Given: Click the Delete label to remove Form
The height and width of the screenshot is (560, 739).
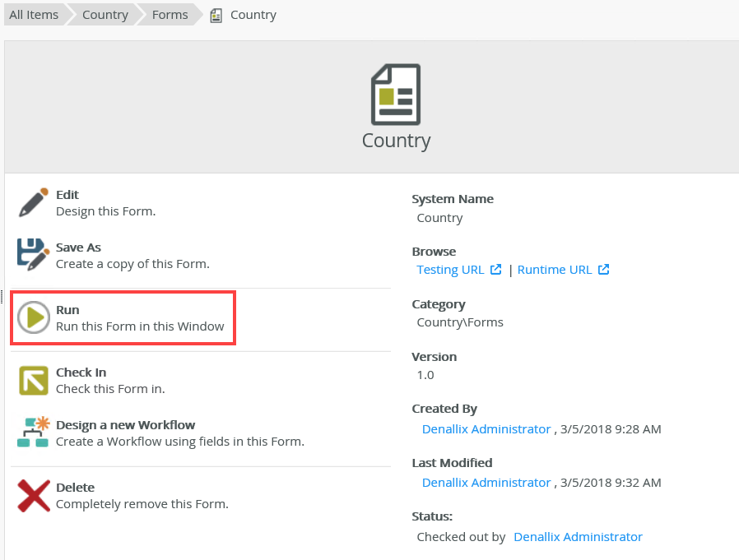Looking at the screenshot, I should point(76,488).
